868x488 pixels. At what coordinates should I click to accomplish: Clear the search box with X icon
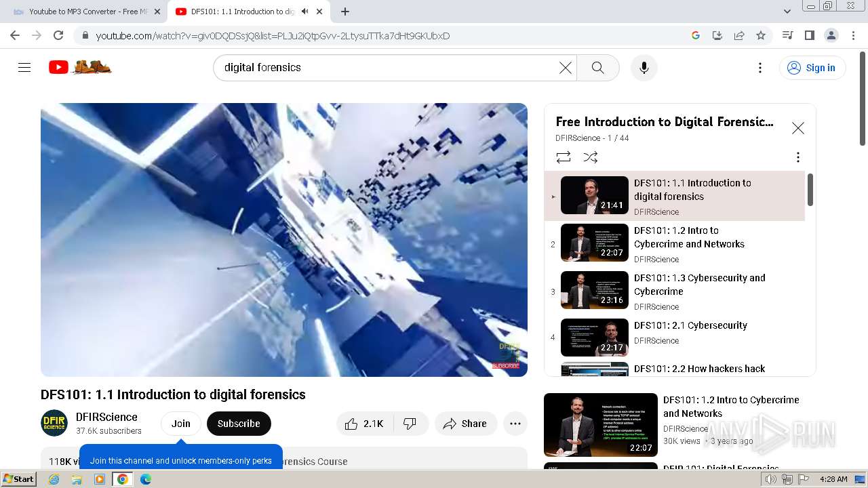point(565,68)
